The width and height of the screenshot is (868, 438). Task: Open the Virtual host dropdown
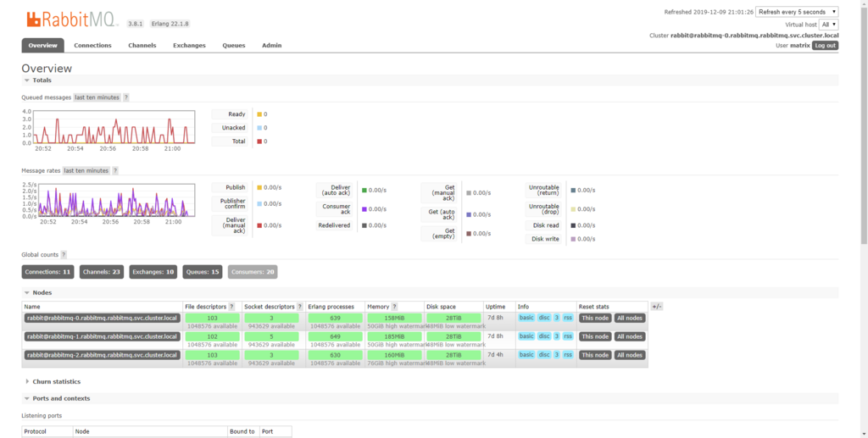[829, 25]
